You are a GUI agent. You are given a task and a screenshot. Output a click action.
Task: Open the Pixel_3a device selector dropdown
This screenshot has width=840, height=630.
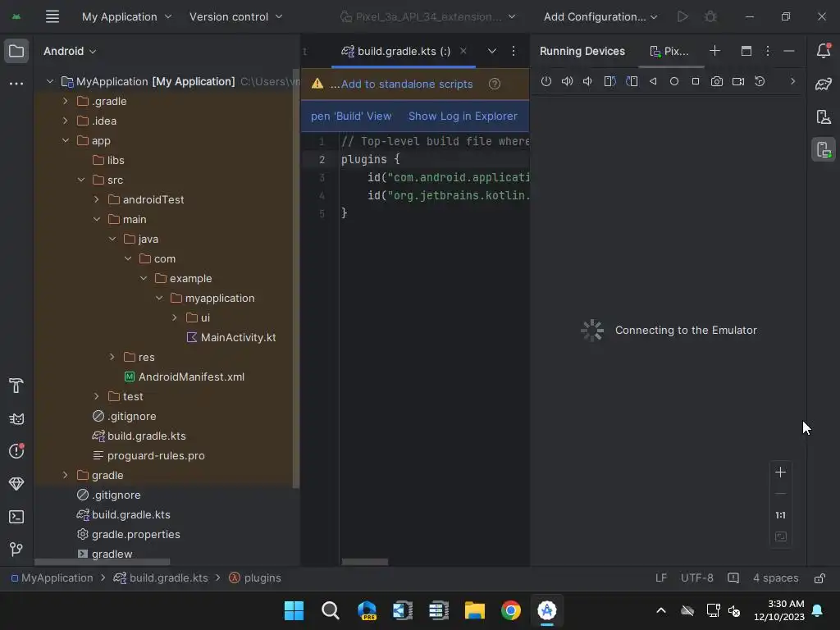coord(428,16)
